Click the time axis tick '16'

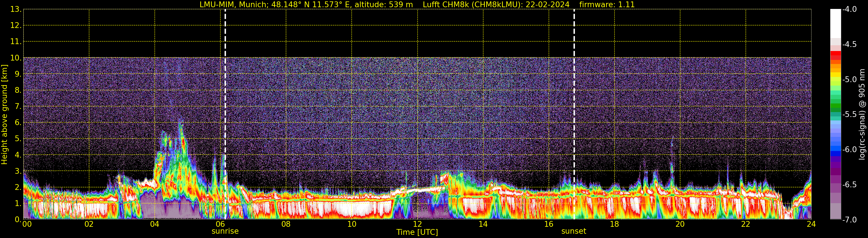pos(549,224)
